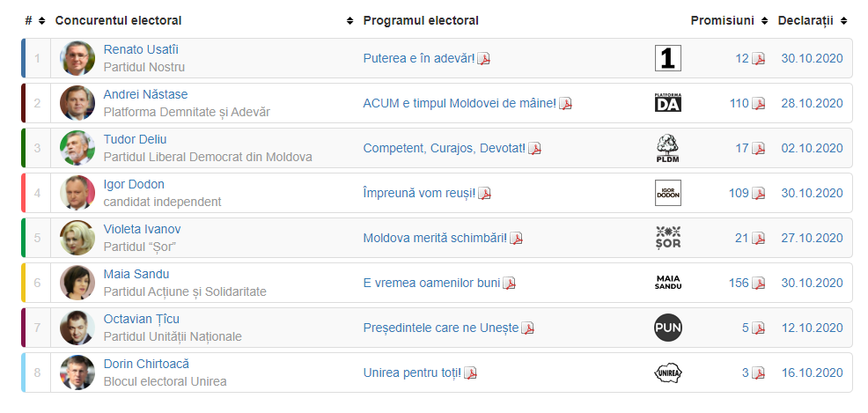Viewport: 868px width, 413px height.
Task: Open PDF icon beside 'Unirea pentru toți!'
Action: [x=470, y=373]
